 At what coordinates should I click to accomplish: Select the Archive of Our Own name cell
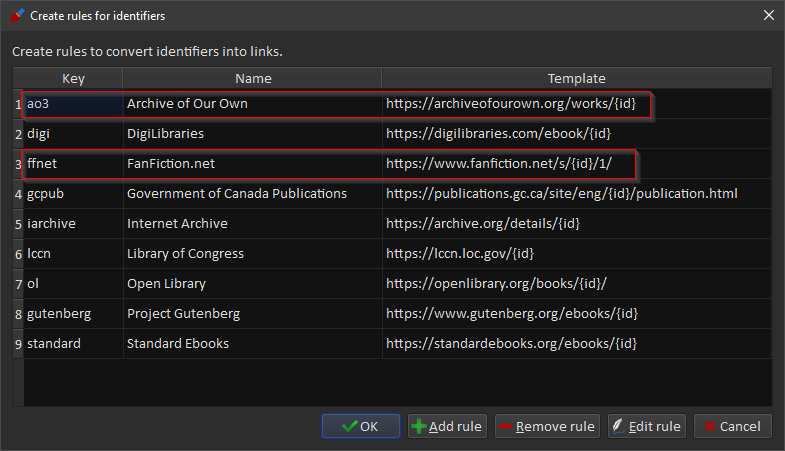pyautogui.click(x=187, y=104)
